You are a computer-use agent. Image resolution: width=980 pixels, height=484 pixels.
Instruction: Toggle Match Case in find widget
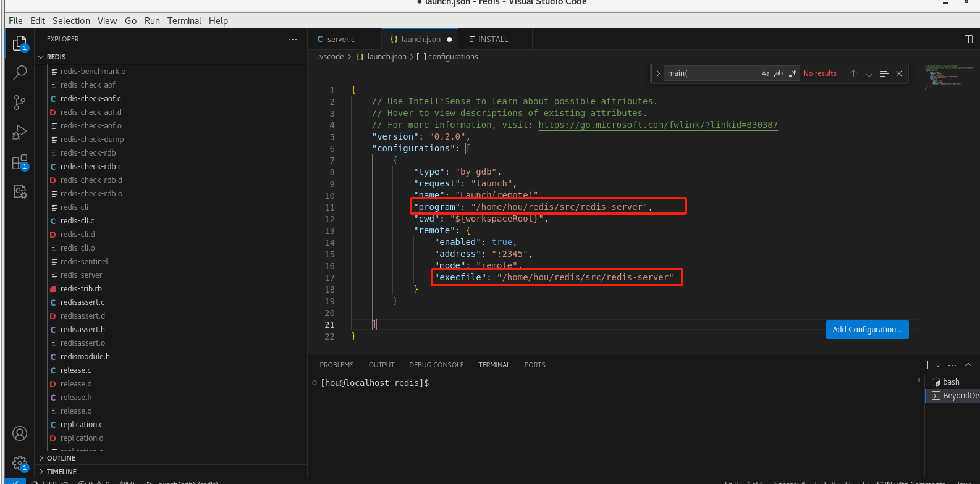pos(766,73)
